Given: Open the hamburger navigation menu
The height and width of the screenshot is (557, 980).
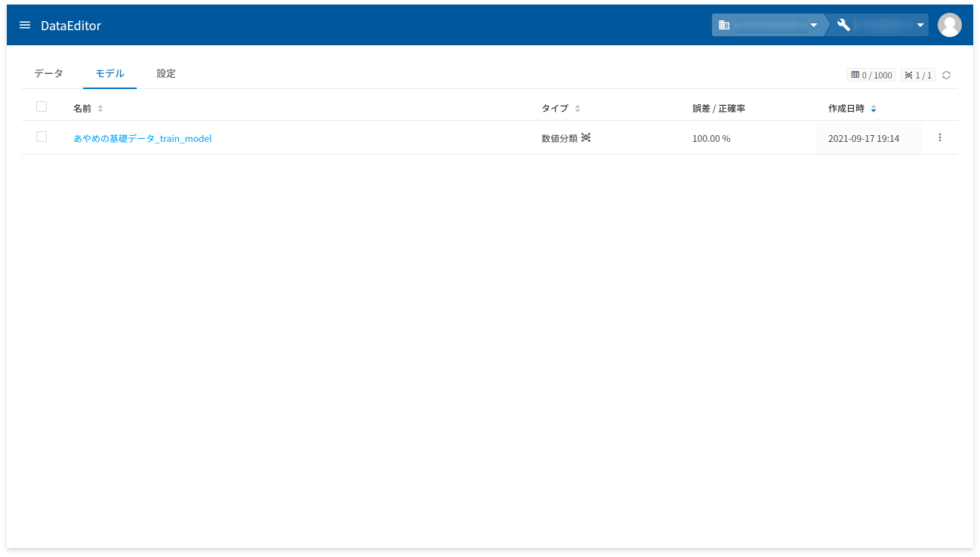Looking at the screenshot, I should [25, 26].
